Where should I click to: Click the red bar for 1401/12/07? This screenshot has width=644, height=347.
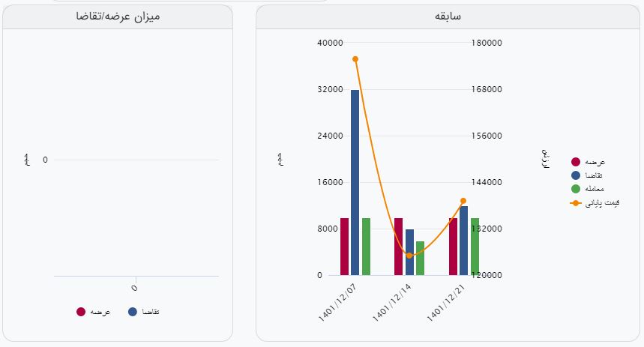click(344, 247)
